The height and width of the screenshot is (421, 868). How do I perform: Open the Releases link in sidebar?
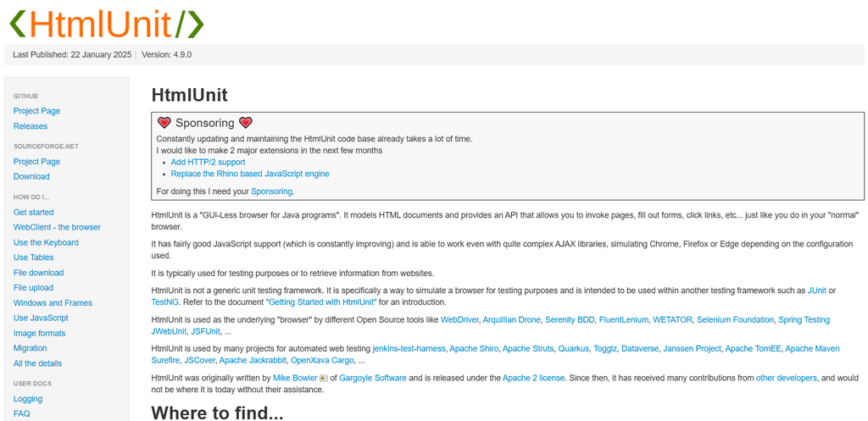coord(31,126)
